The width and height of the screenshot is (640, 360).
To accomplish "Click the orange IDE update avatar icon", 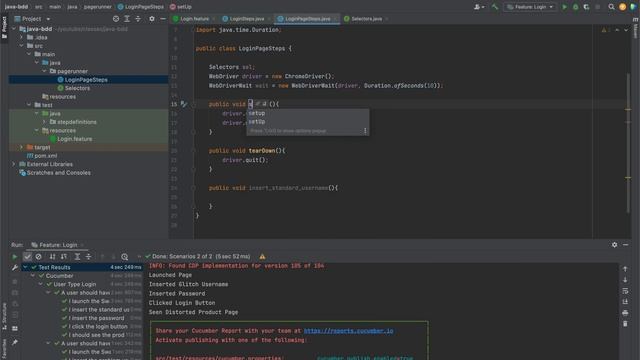I will 622,7.
